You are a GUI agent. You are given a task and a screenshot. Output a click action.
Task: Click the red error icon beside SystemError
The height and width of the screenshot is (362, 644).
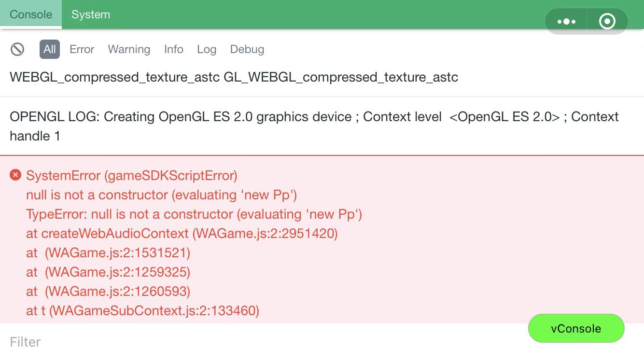[15, 175]
